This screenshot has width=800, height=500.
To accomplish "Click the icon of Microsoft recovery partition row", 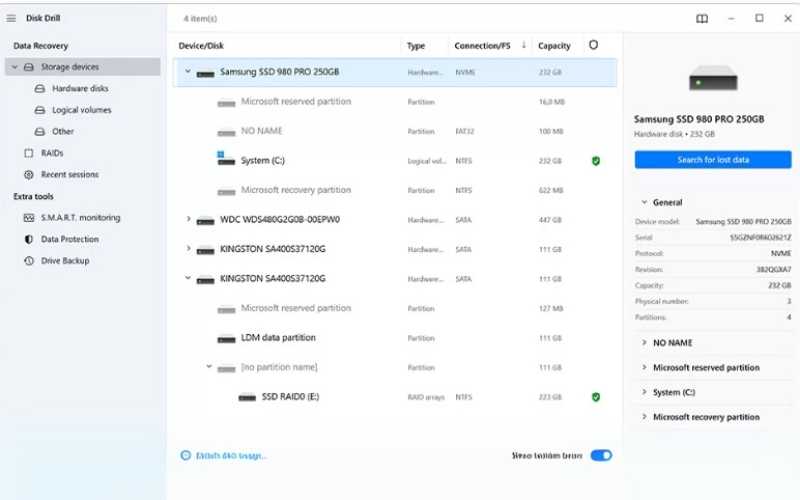I will pos(226,191).
